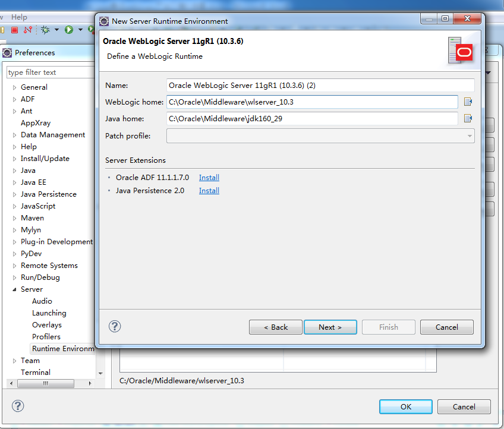Viewport: 504px width, 429px height.
Task: Install Oracle ADF 11.1.1.7.0 extension
Action: click(209, 178)
